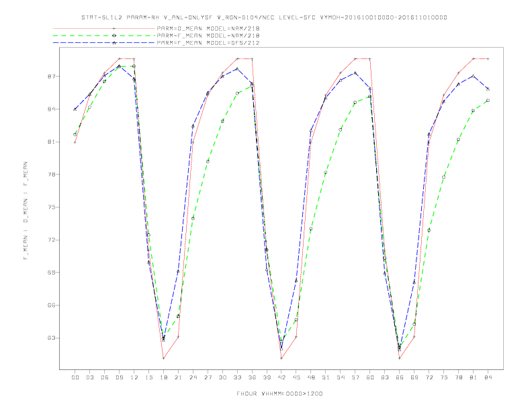
Task: Click green NAM circle data point at hour 48
Action: pyautogui.click(x=311, y=229)
